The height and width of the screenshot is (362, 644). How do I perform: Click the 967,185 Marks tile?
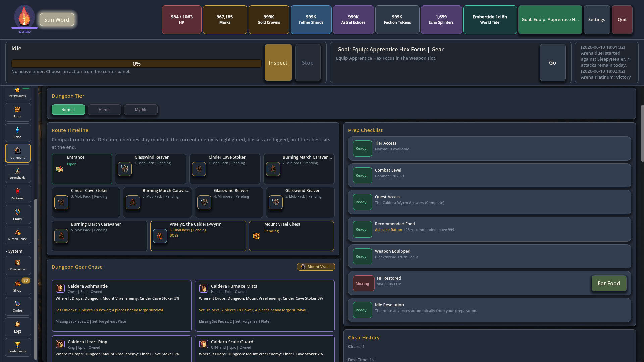(225, 19)
